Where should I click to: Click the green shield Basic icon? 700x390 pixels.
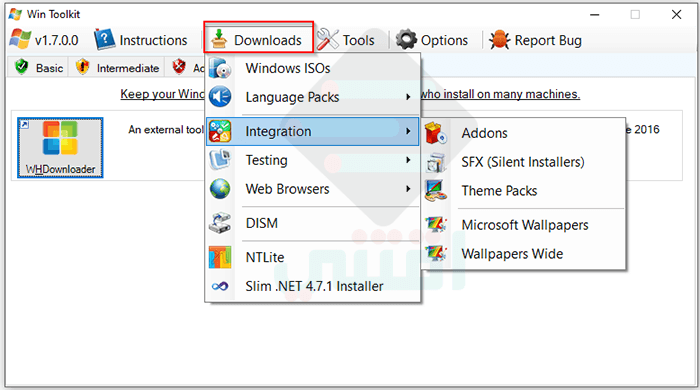click(x=21, y=67)
